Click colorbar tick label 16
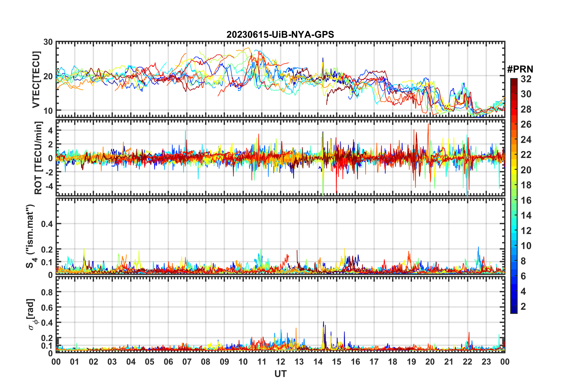The image size is (561, 392). pos(526,200)
